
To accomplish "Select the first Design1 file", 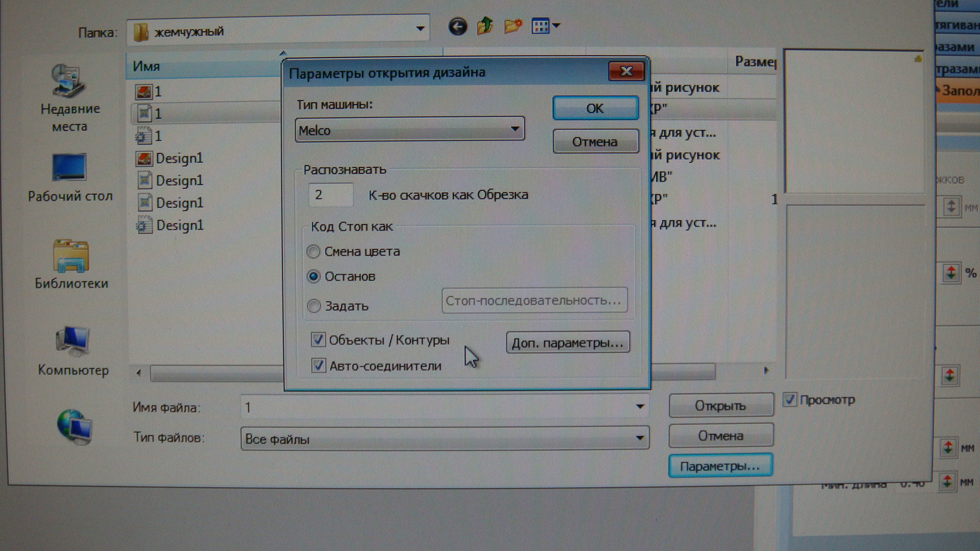I will coord(179,159).
